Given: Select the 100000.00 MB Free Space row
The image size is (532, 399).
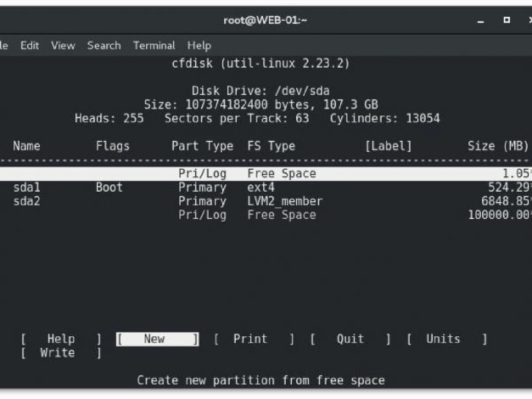Looking at the screenshot, I should click(x=266, y=215).
